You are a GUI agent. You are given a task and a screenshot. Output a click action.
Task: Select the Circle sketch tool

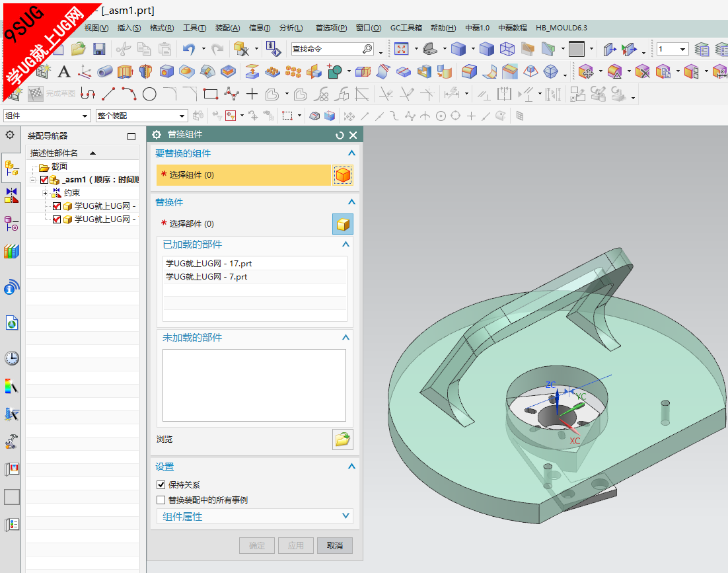tap(149, 95)
